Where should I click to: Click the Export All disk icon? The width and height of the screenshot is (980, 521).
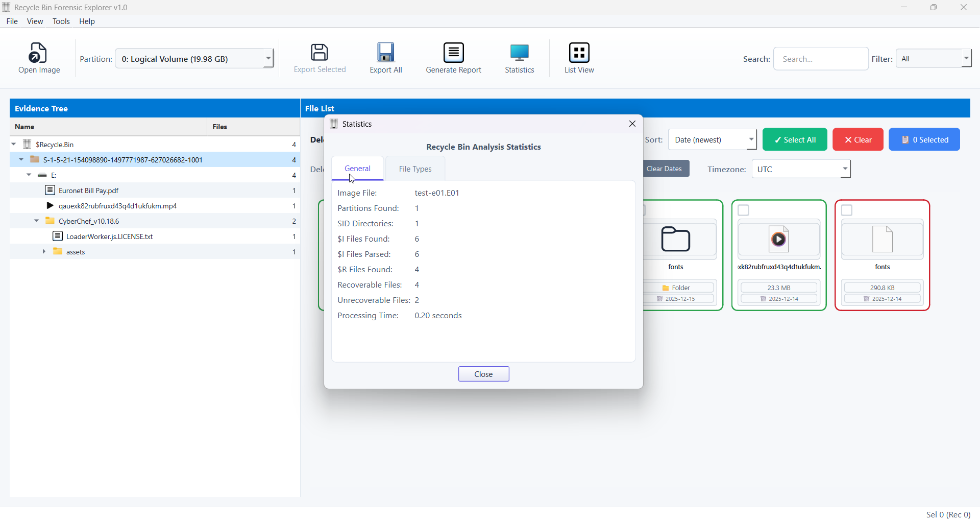(386, 53)
